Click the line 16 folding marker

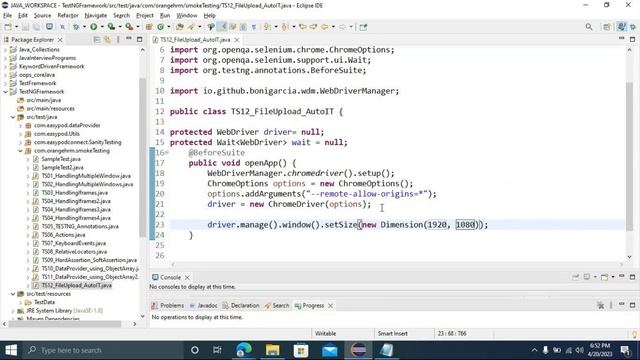coord(167,153)
